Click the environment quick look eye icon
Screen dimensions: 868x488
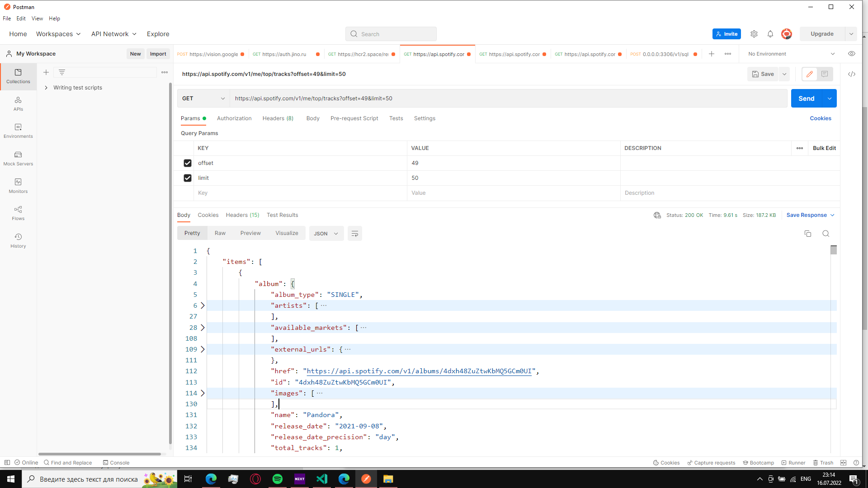[x=852, y=54]
